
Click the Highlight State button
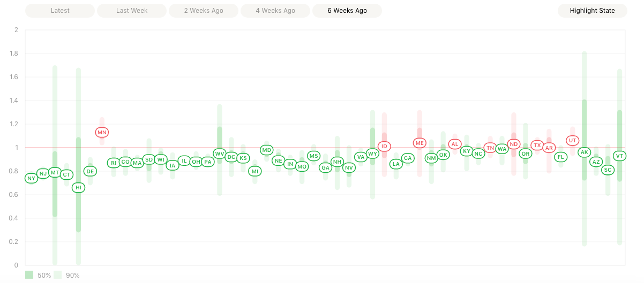[x=592, y=11]
